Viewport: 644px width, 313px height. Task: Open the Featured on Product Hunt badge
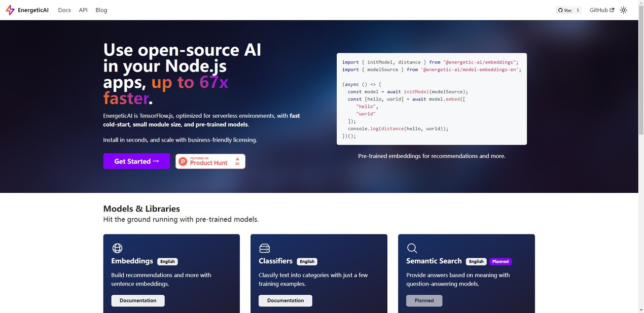[x=210, y=161]
